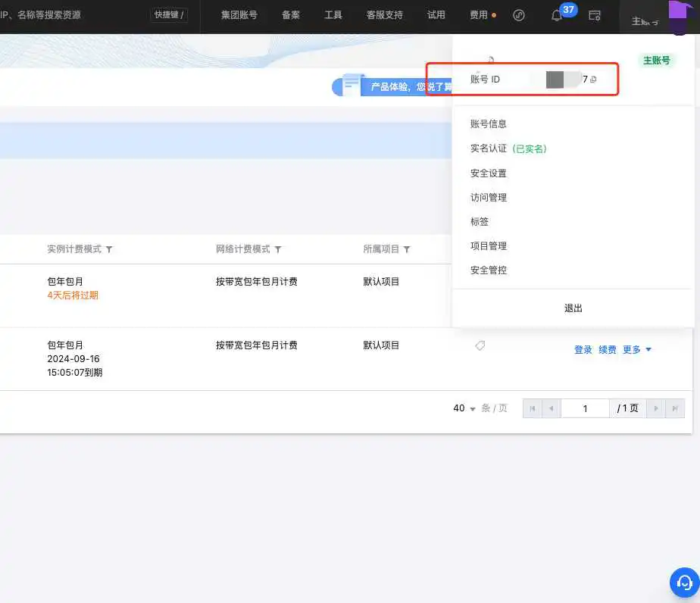The width and height of the screenshot is (700, 603).
Task: Select 访问管理 from account menu
Action: point(489,198)
